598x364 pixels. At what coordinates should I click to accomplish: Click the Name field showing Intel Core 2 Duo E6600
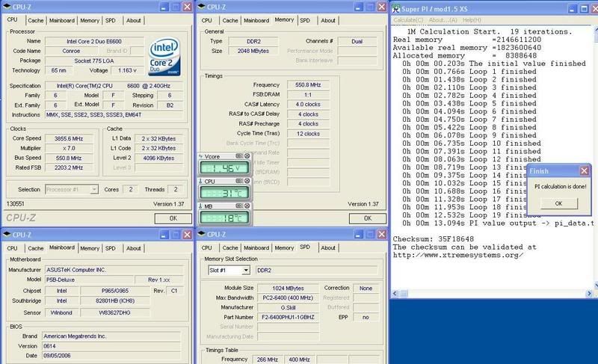click(94, 41)
